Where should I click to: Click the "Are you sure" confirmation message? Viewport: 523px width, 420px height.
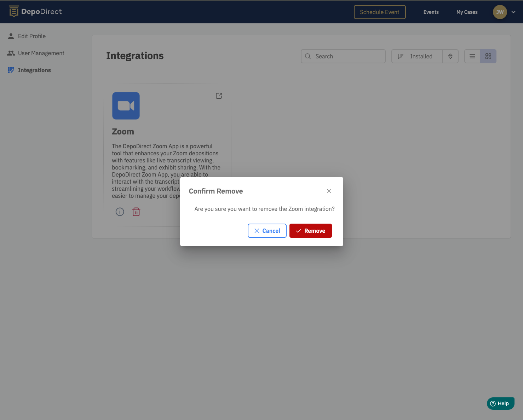(x=264, y=209)
